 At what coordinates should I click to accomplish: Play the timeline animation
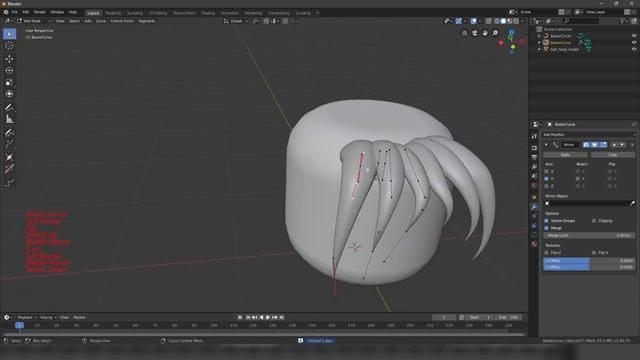coord(268,318)
